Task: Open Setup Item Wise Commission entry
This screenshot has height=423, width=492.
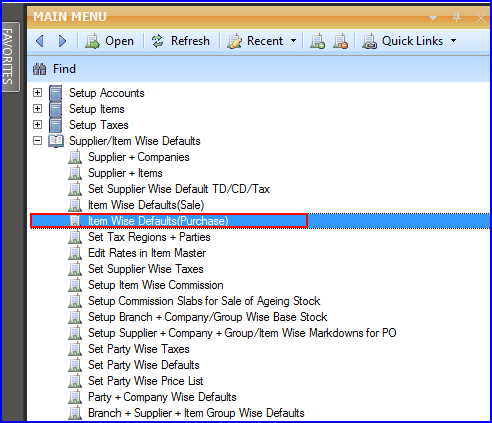Action: tap(156, 285)
